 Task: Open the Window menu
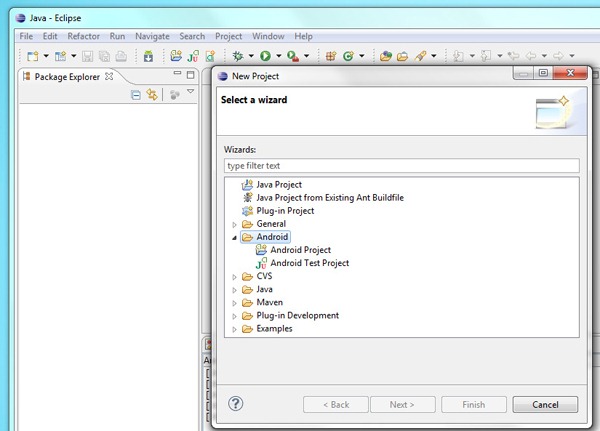pyautogui.click(x=268, y=36)
